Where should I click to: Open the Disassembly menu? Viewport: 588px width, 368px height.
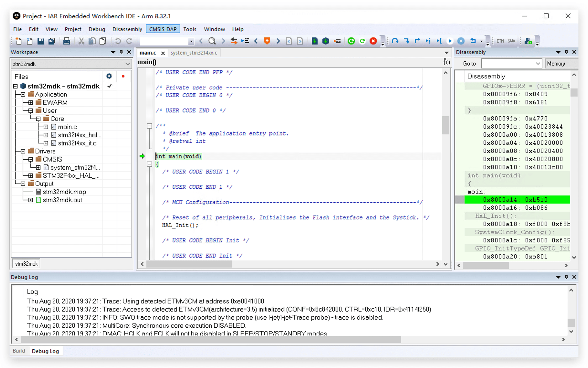coord(127,29)
